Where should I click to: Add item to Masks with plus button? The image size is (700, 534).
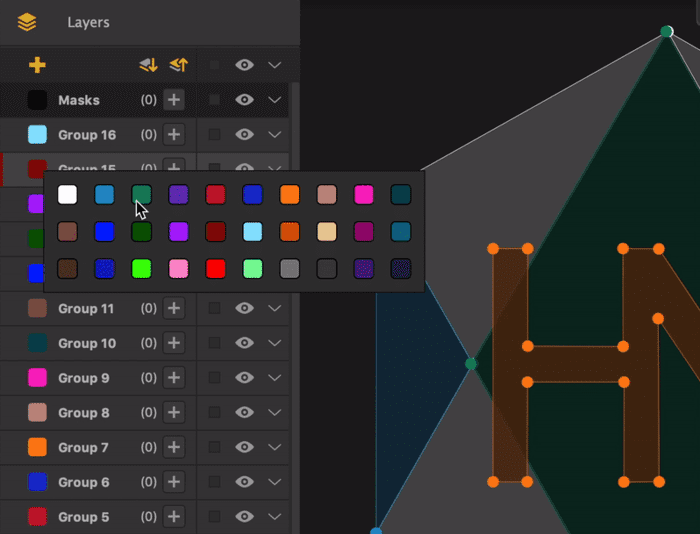click(x=174, y=100)
